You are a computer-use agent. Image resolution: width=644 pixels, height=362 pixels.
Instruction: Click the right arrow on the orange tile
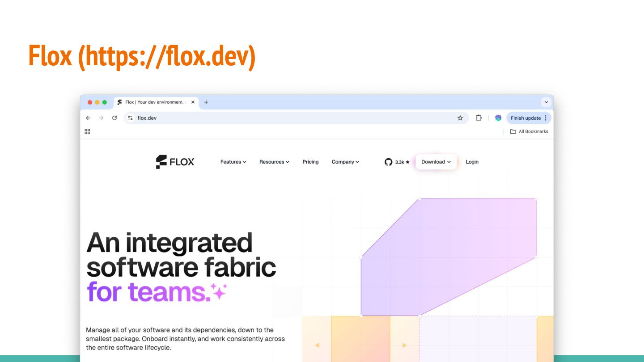coord(404,345)
